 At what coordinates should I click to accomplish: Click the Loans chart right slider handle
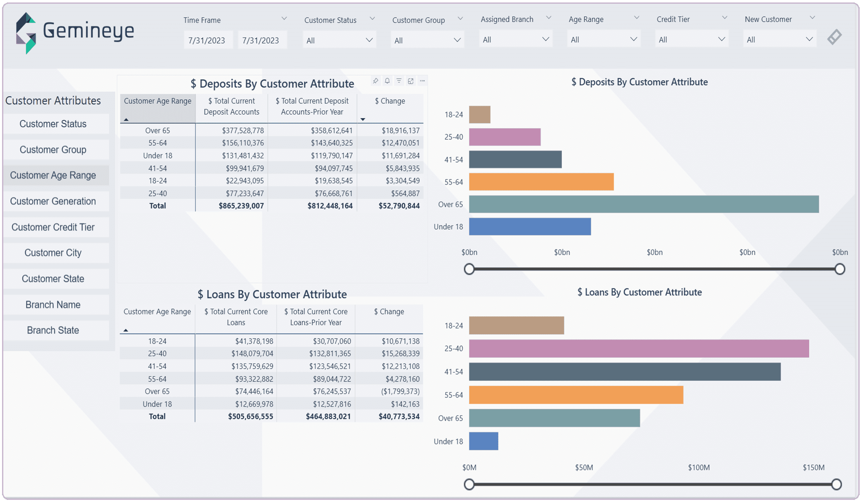pos(836,484)
